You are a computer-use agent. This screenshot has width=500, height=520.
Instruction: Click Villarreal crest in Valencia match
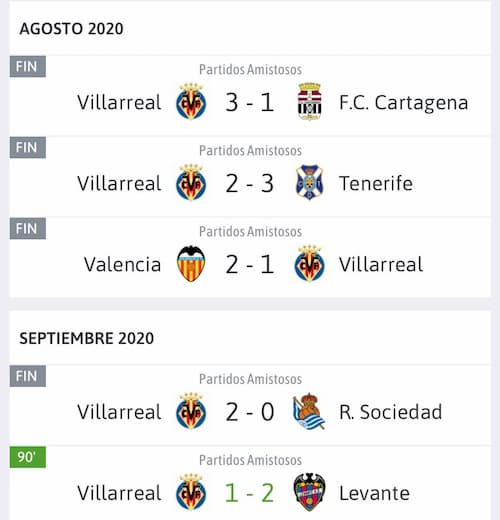tap(309, 264)
